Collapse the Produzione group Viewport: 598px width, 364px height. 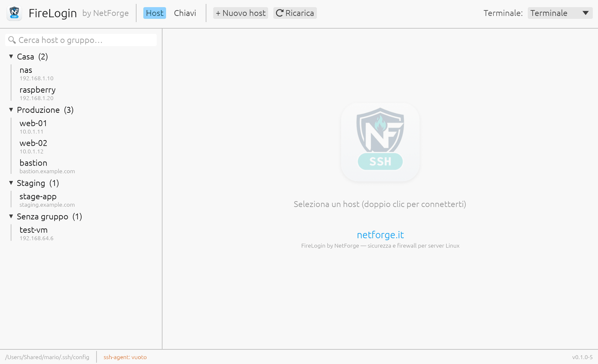11,110
